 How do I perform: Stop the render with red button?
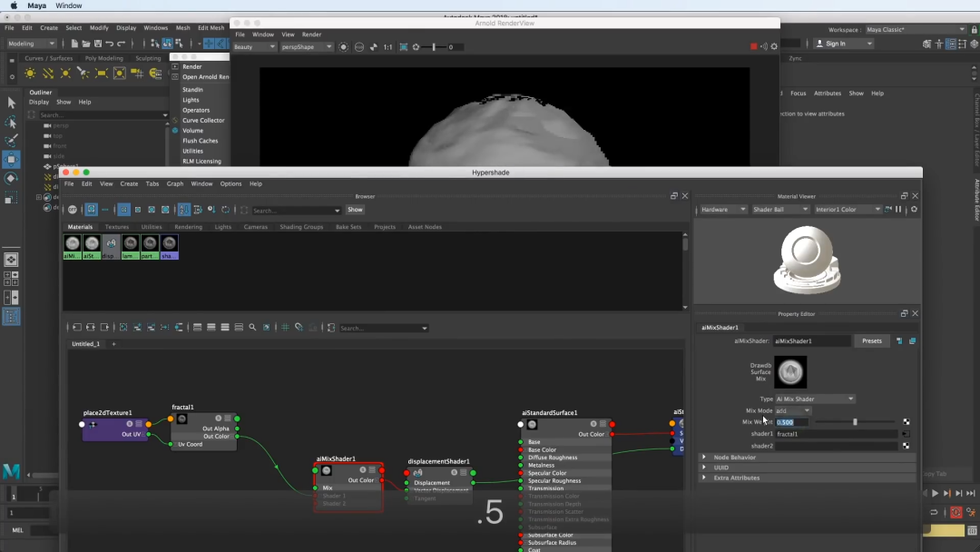(754, 46)
